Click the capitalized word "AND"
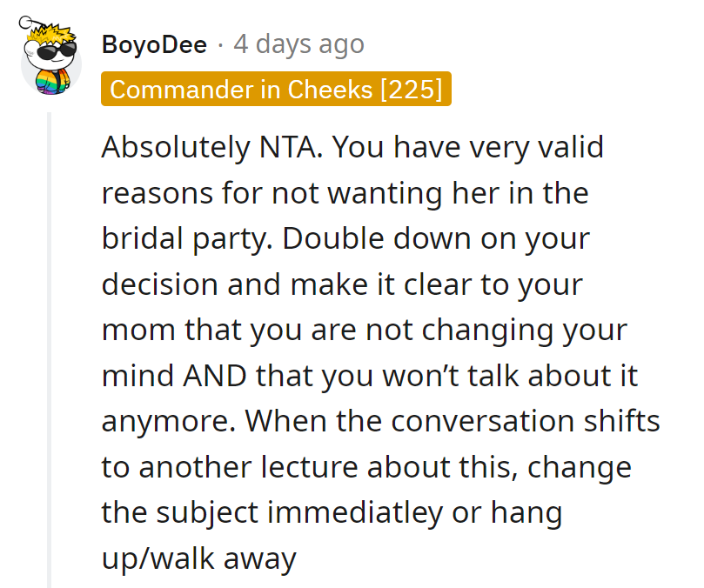The width and height of the screenshot is (704, 588). pyautogui.click(x=217, y=375)
